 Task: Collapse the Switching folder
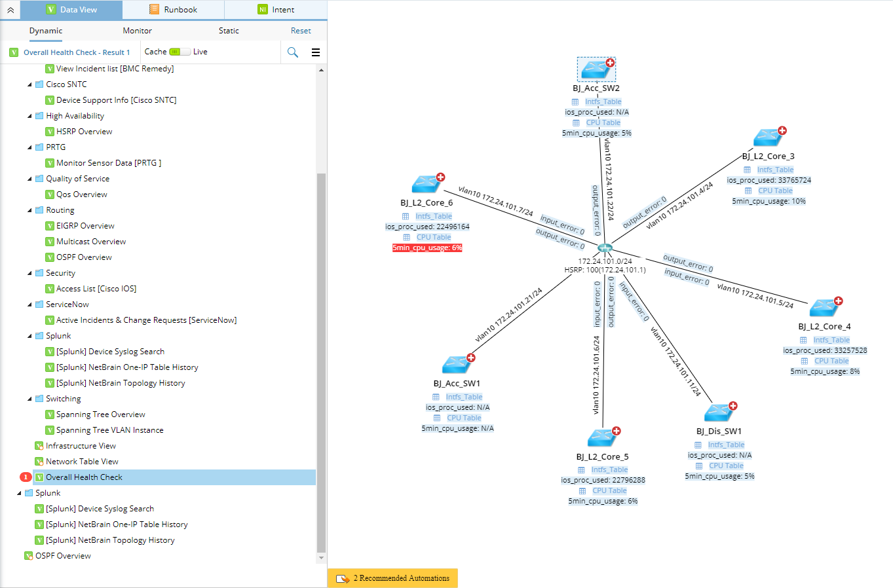[29, 399]
